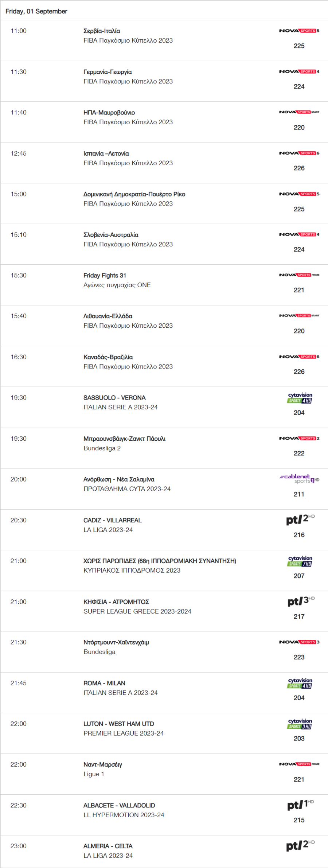Click the Cytavision Sports 4 HD logo for SASSUOLO - VERONA
Image resolution: width=328 pixels, height=868 pixels.
point(300,398)
